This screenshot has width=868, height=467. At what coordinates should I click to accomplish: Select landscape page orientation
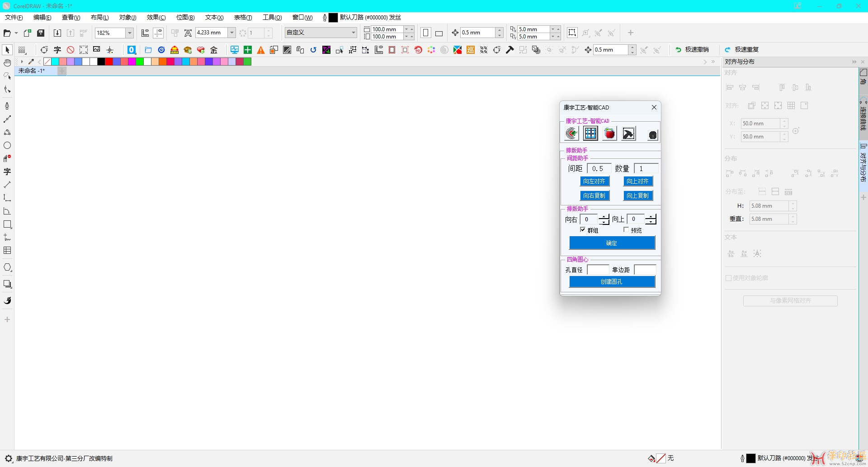tap(439, 33)
